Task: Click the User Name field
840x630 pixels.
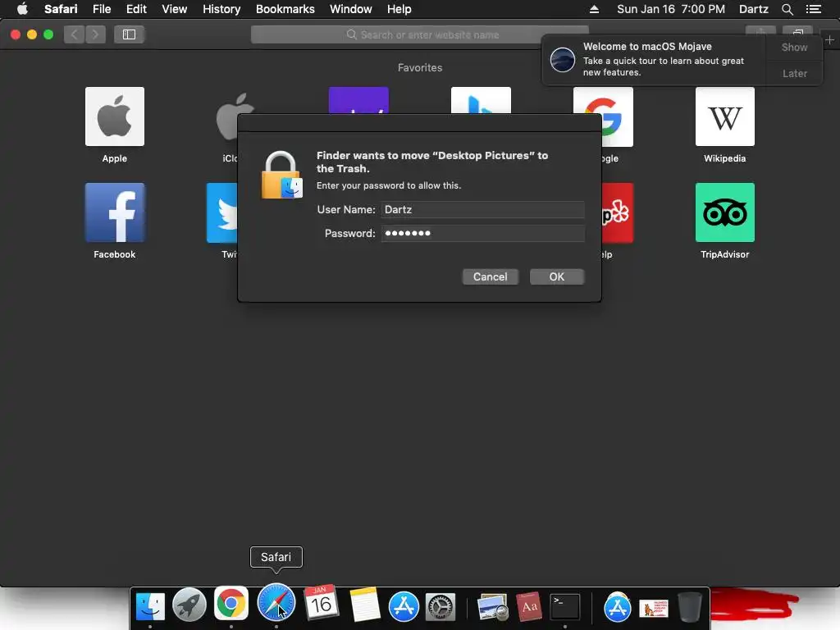Action: (482, 209)
